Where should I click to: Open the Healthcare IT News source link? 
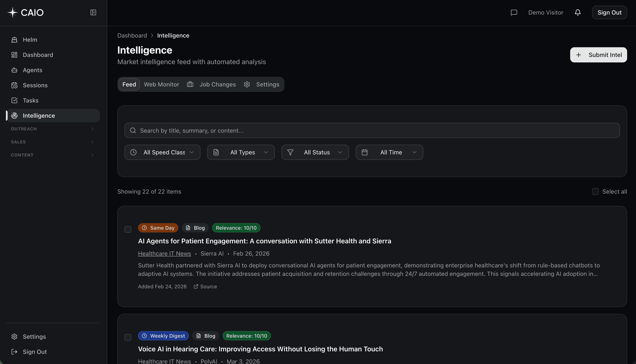(164, 253)
